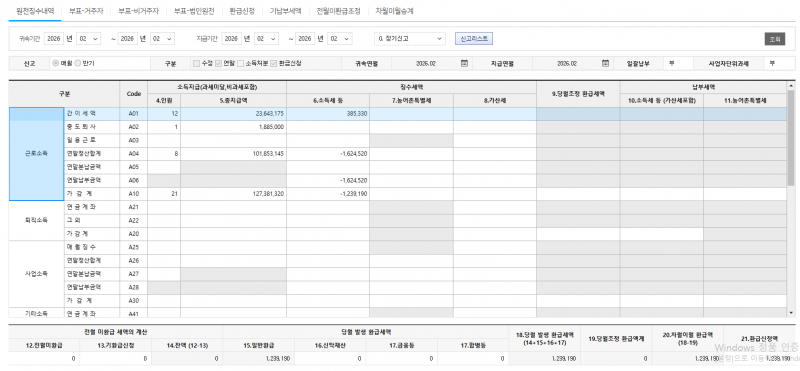Select the 매월 radio button
Image resolution: width=800 pixels, height=371 pixels.
click(56, 63)
